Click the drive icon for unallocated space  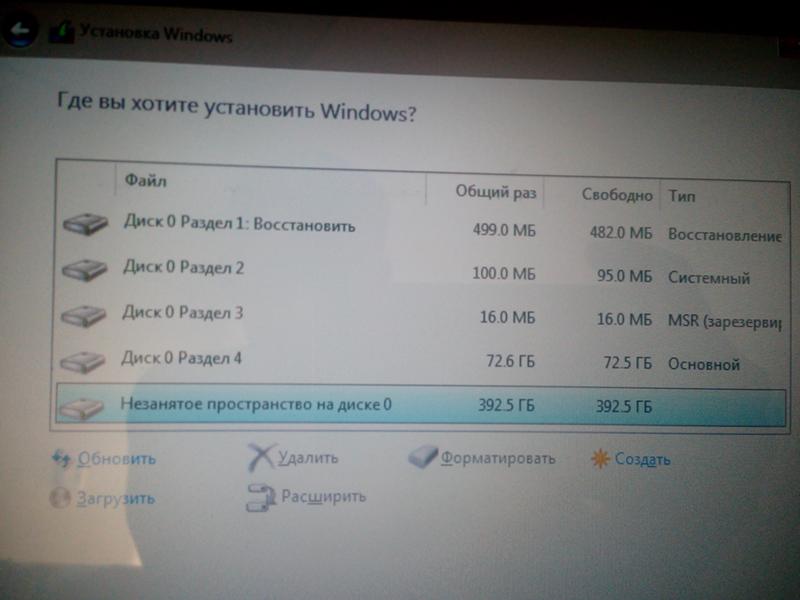pos(81,407)
